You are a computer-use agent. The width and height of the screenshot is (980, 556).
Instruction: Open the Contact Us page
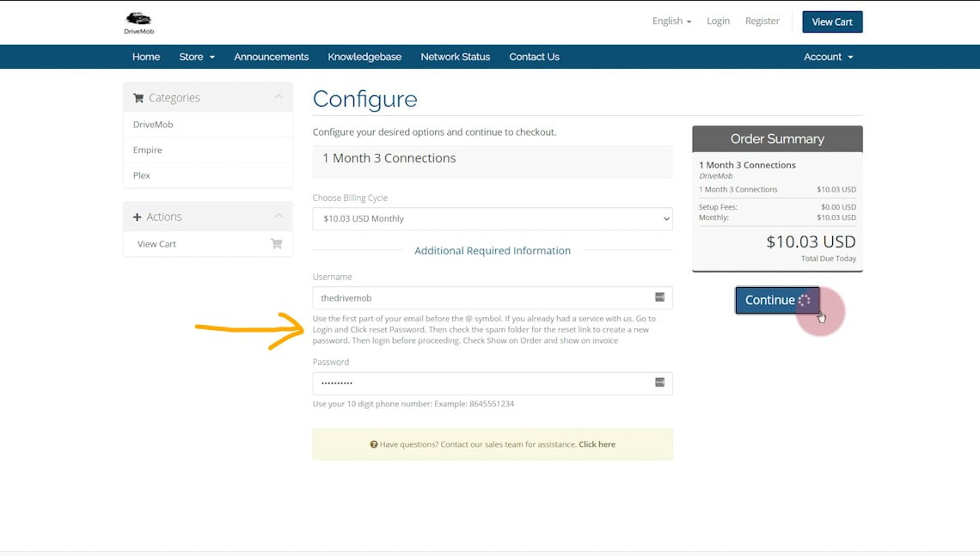(534, 57)
